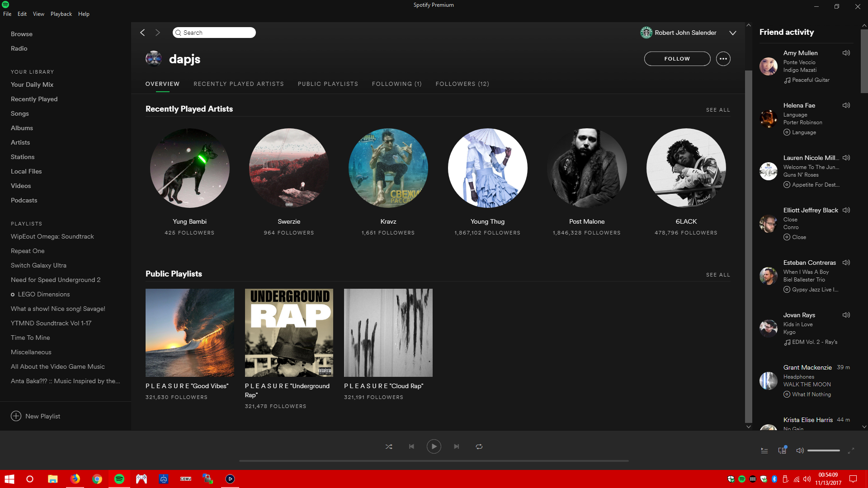See all Public Playlists

(718, 275)
